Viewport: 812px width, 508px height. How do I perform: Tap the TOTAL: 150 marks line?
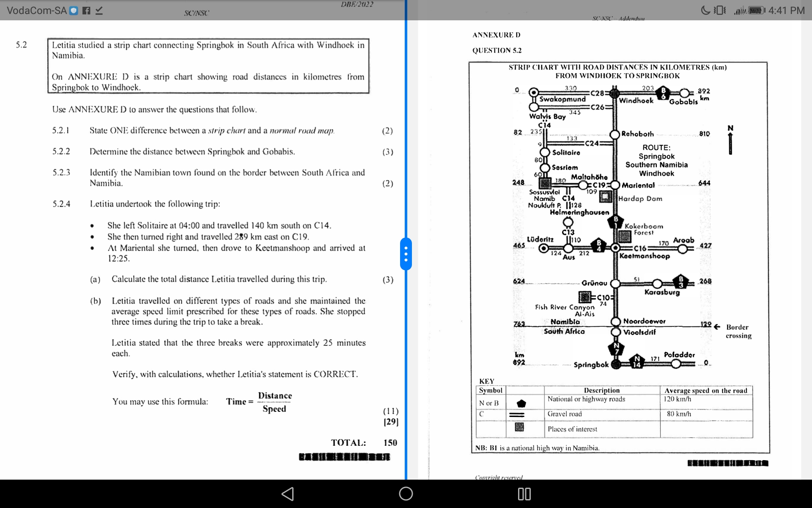click(364, 443)
